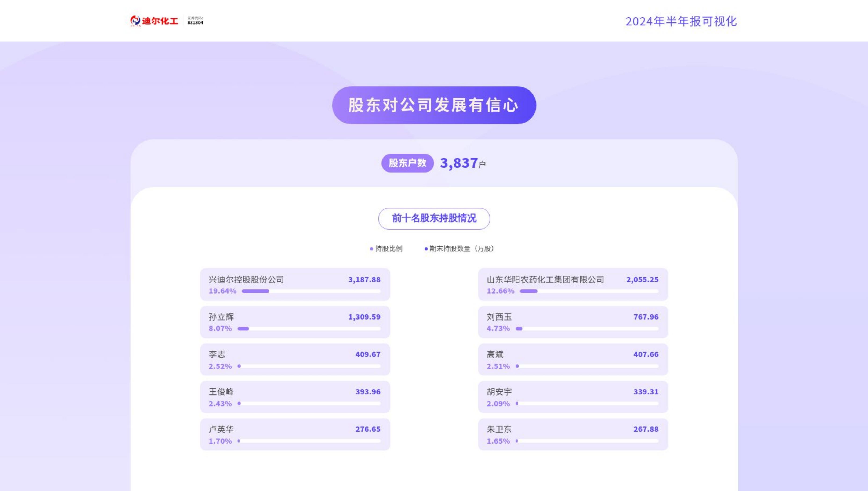Screen dimensions: 868x491
Task: Select the 刘西玉 shareholder card
Action: pyautogui.click(x=573, y=322)
